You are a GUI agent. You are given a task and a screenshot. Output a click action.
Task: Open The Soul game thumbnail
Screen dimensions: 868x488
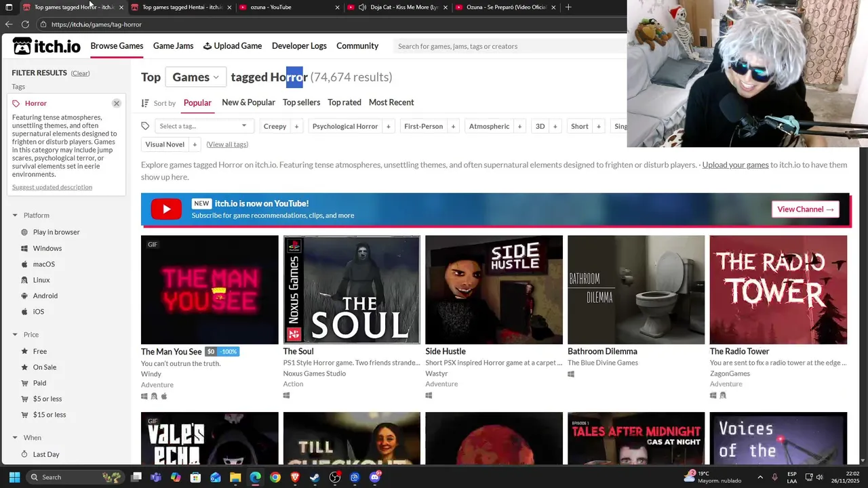tap(351, 289)
